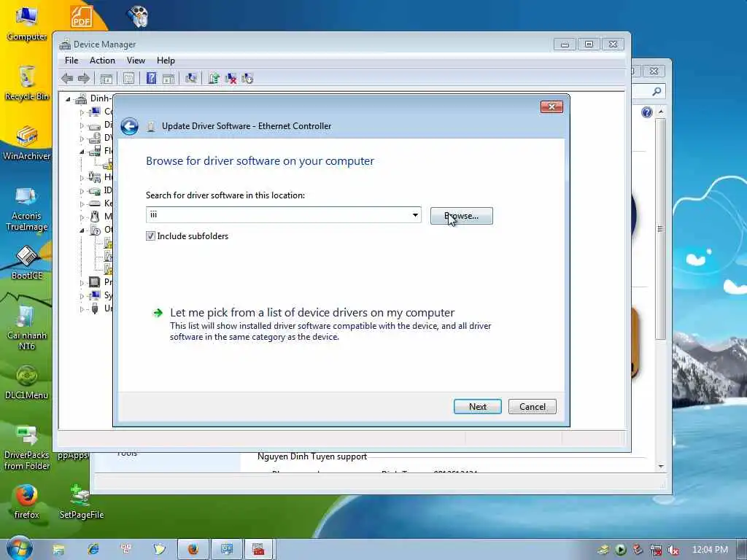Expand the DVD/CD-ROM drives category
This screenshot has height=560, width=747.
[82, 139]
